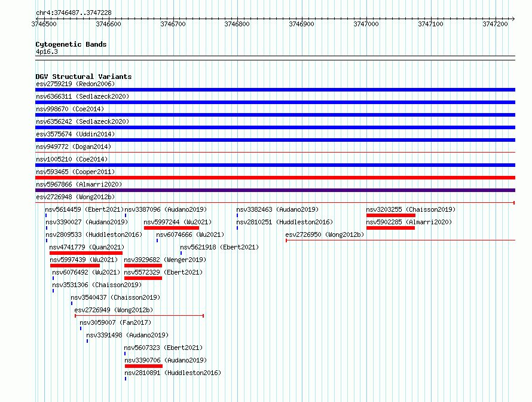532x402 pixels.
Task: Click the chr4:3746487..3747228 region label
Action: click(74, 13)
